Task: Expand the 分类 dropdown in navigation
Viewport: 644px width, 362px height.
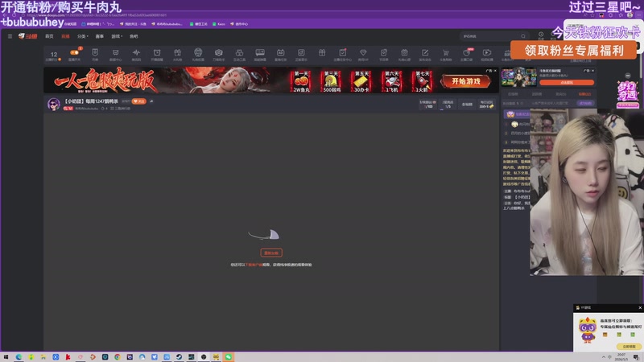Action: tap(83, 36)
